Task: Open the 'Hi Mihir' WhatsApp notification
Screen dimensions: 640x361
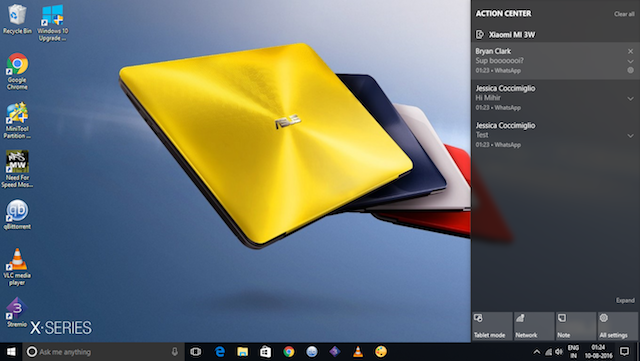Action: click(556, 98)
